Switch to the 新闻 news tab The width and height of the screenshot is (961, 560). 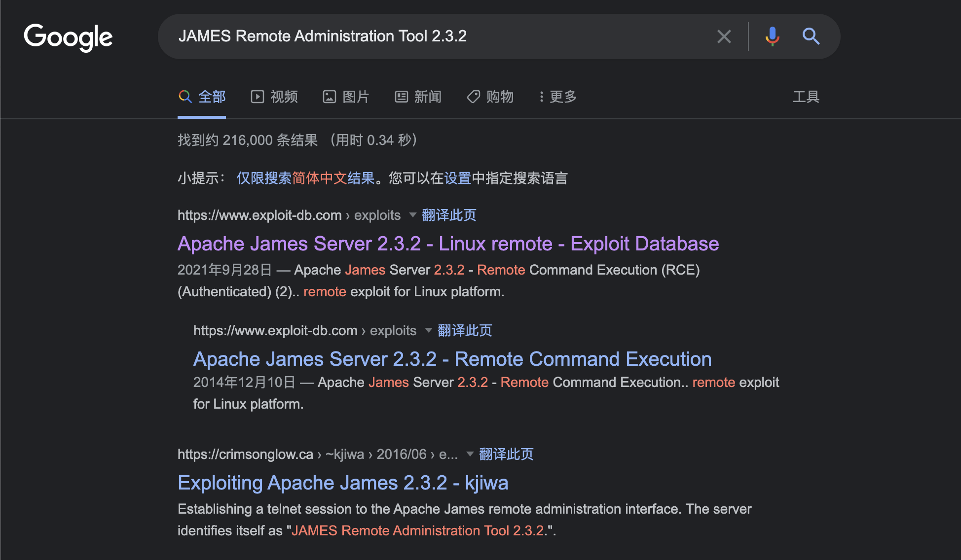click(x=418, y=97)
